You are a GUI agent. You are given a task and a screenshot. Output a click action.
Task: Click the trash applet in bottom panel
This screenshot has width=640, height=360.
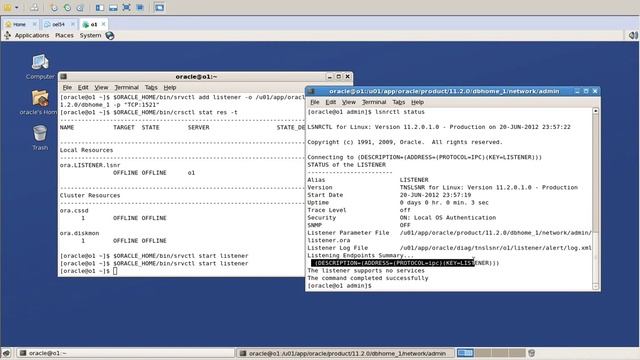point(531,353)
